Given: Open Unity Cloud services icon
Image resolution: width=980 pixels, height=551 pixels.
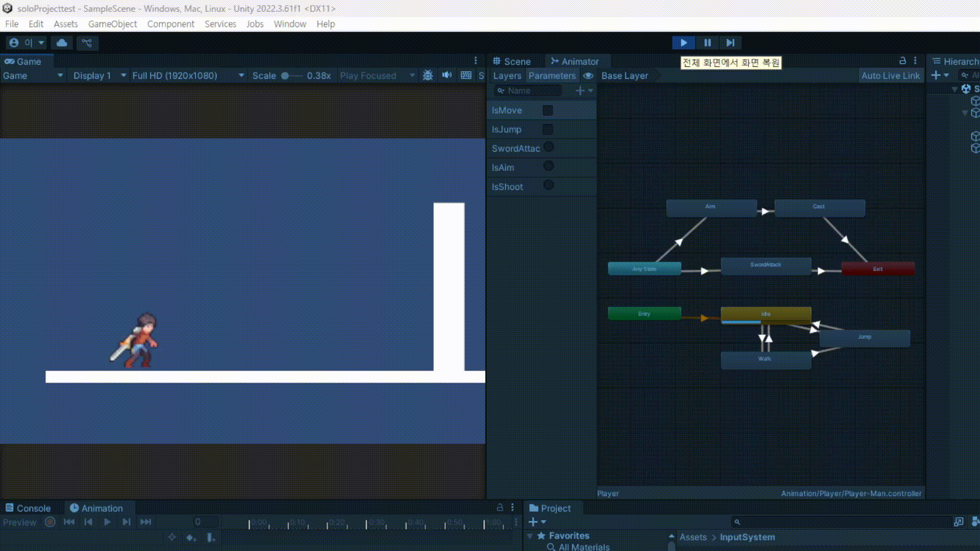Looking at the screenshot, I should click(x=62, y=43).
